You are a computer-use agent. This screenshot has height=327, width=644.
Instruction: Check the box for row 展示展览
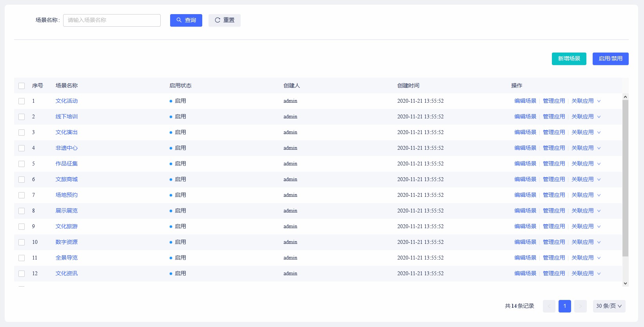[x=22, y=211]
